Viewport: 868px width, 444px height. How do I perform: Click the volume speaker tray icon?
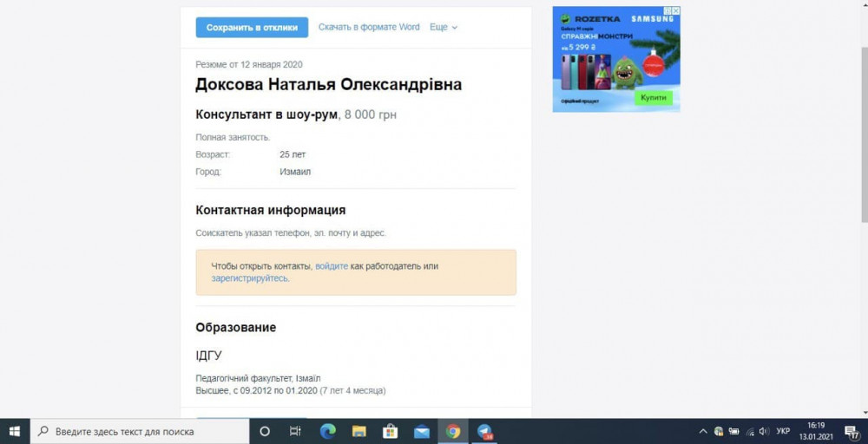coord(763,431)
